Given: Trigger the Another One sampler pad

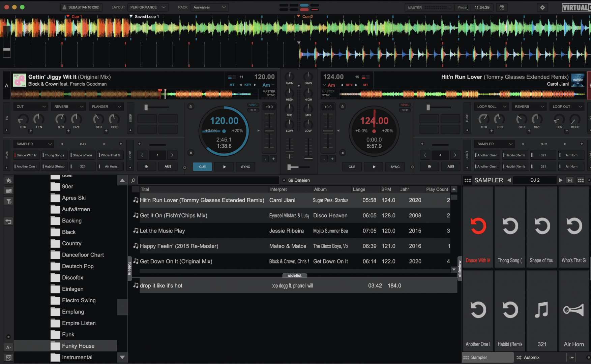Looking at the screenshot, I should 478,311.
